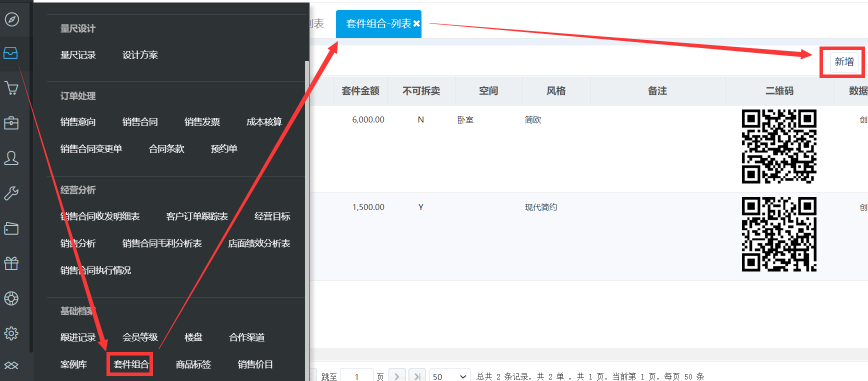Open 销售合同执行情况 report
This screenshot has height=381, width=868.
click(95, 270)
